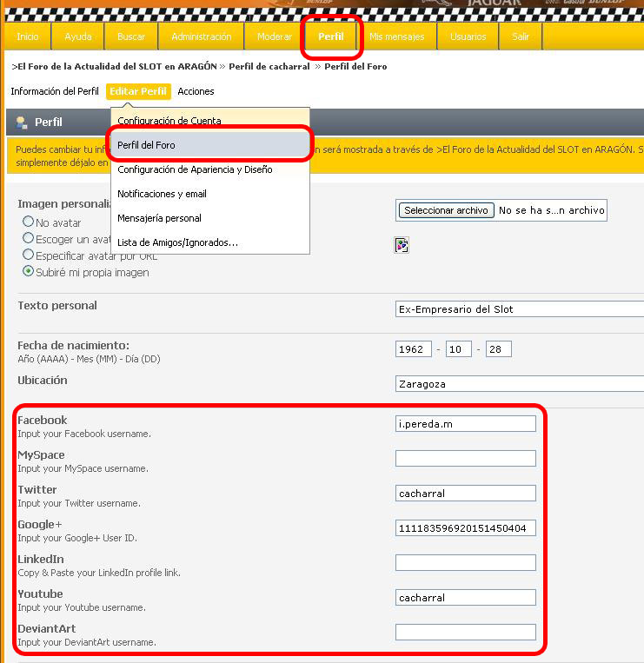Click the Twitter username field
This screenshot has width=644, height=663.
[466, 493]
